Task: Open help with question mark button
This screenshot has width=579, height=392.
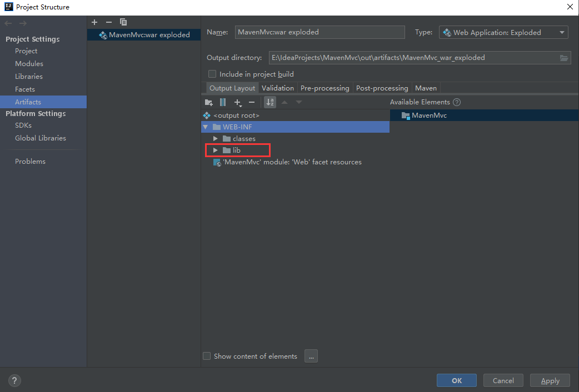Action: click(x=14, y=380)
